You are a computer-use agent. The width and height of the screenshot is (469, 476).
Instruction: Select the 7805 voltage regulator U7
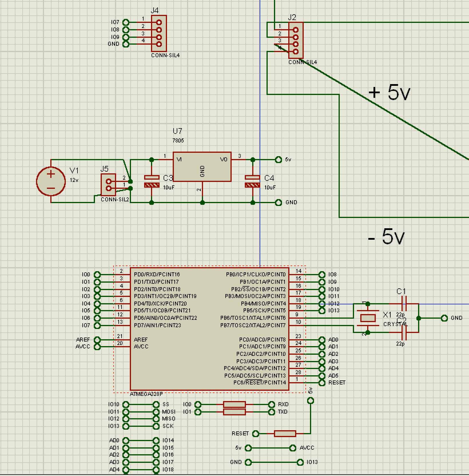point(202,166)
